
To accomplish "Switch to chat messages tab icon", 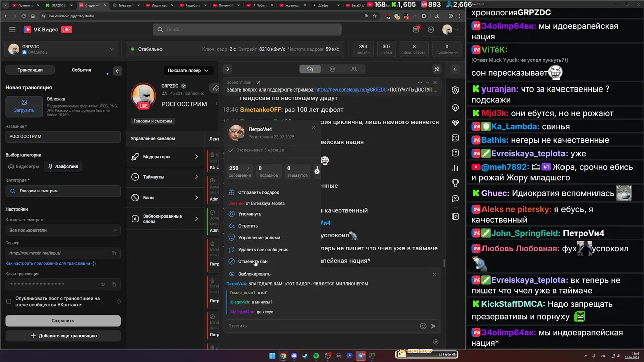I will pos(310,69).
